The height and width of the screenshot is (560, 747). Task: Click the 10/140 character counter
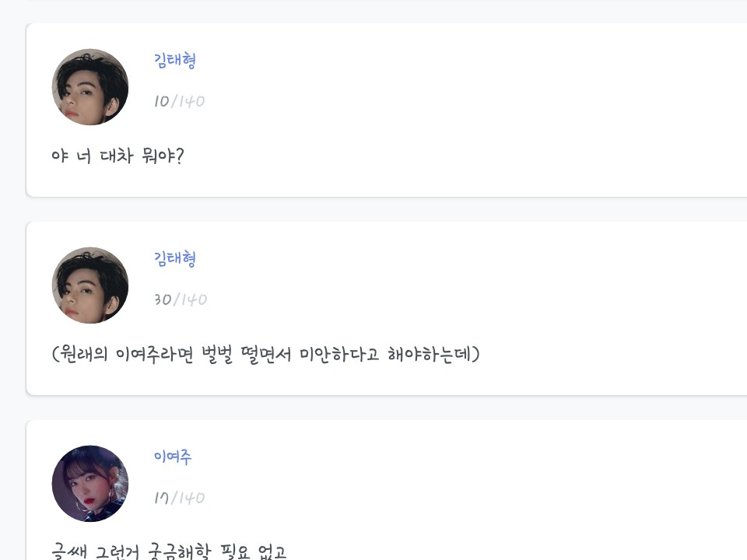179,101
